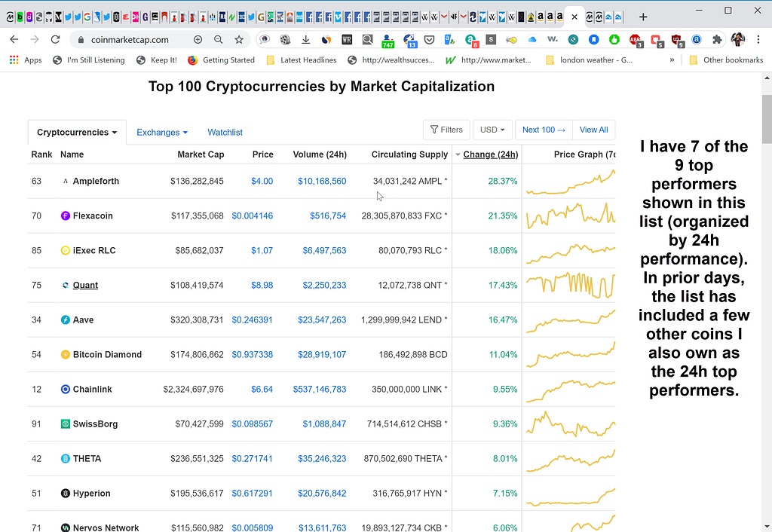Screen dimensions: 772x532
Task: Sort by the Rank column header
Action: tap(42, 154)
